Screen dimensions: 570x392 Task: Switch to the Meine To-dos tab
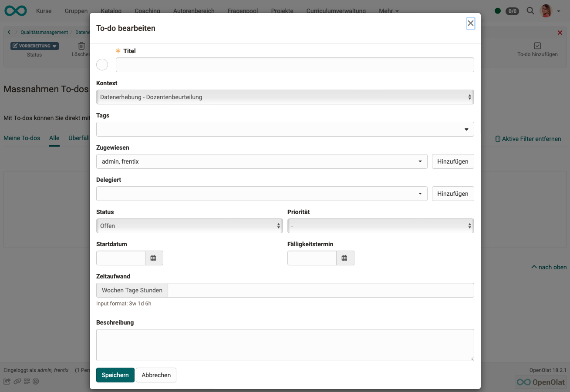22,138
